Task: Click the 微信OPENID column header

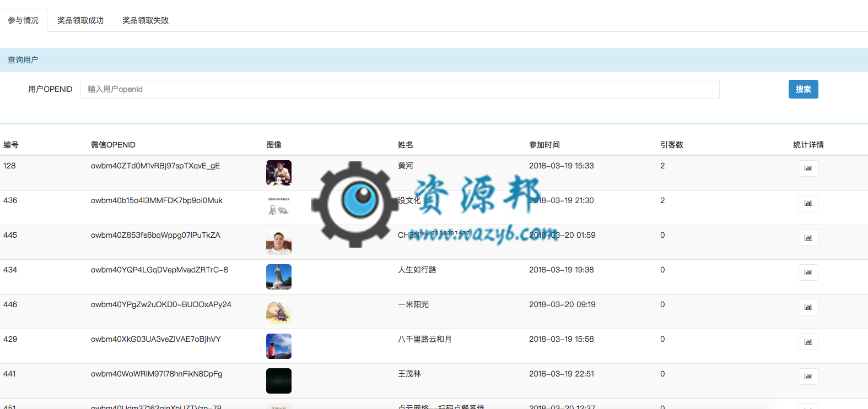Action: pyautogui.click(x=113, y=145)
